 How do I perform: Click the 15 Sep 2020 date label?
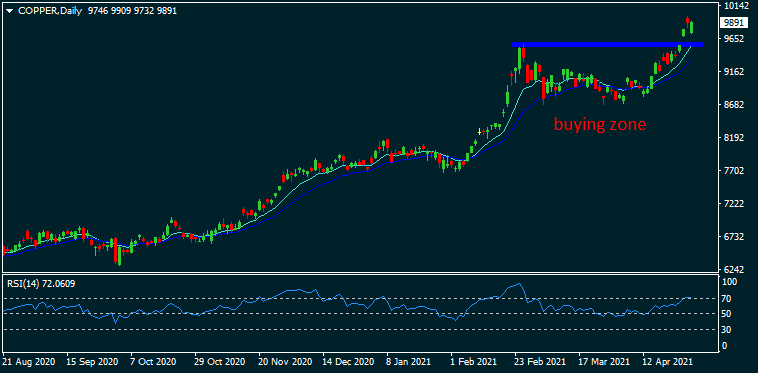pos(92,361)
